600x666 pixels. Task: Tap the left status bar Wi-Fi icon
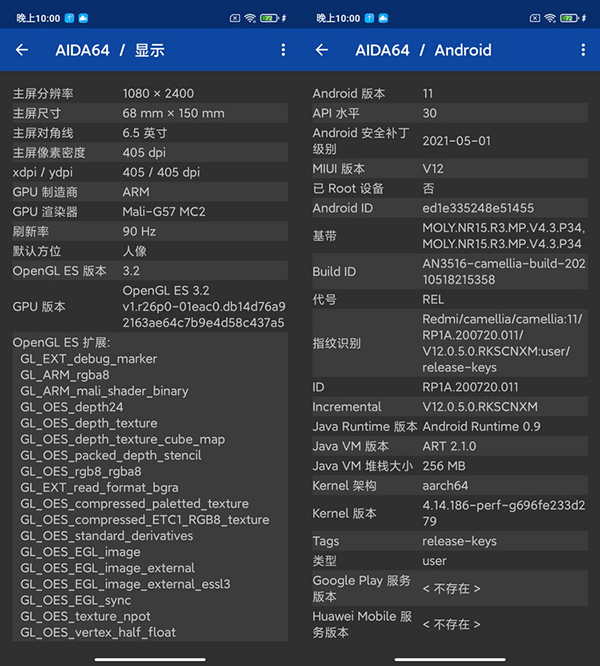pos(250,18)
